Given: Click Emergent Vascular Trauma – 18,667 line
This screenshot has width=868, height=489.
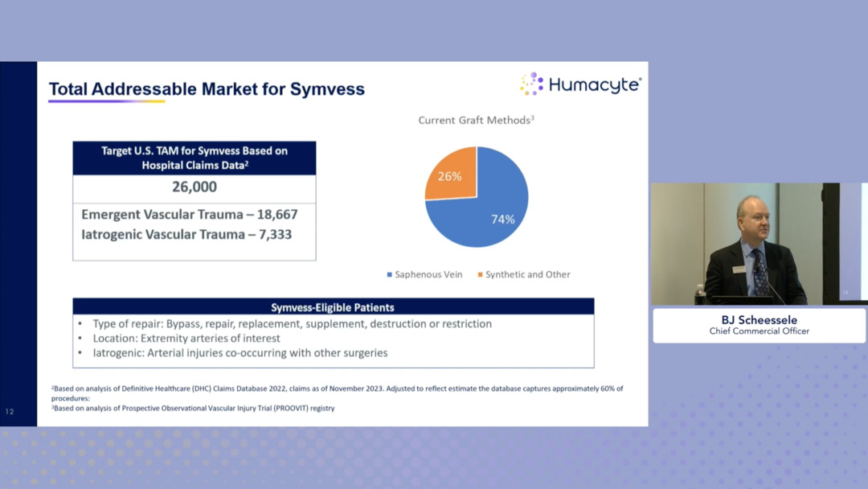Looking at the screenshot, I should click(189, 215).
